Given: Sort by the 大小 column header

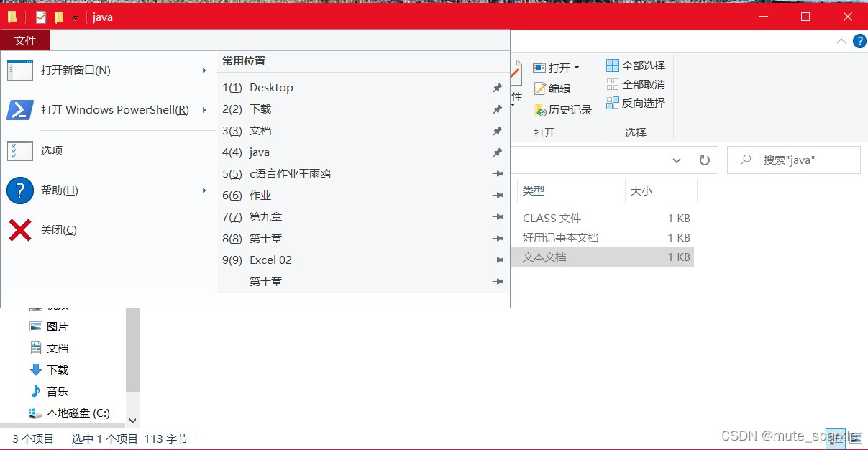Looking at the screenshot, I should (x=661, y=191).
